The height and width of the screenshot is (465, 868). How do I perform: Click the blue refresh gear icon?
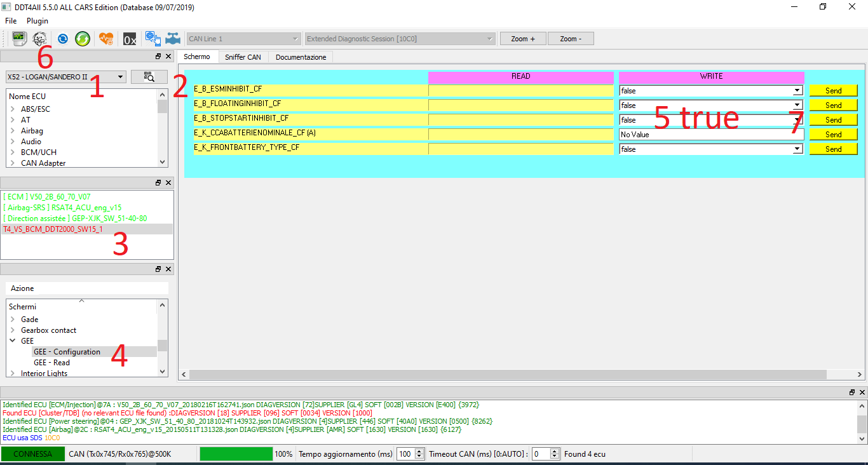tap(62, 39)
